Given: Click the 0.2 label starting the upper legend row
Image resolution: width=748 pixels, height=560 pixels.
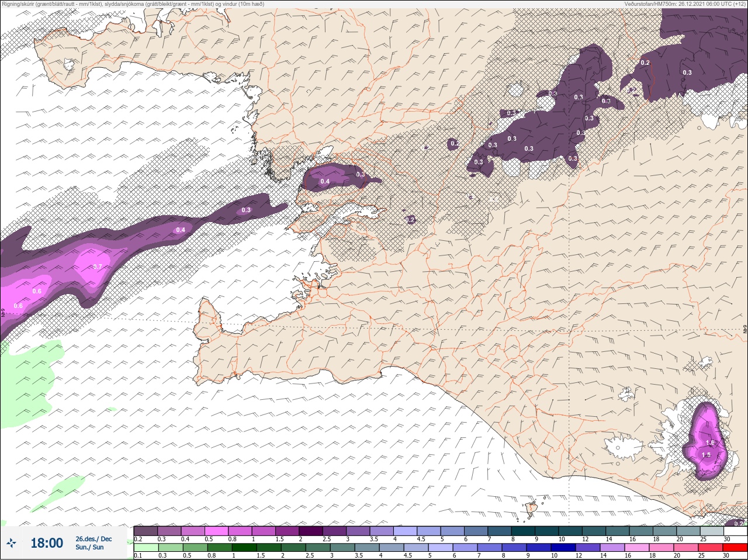Looking at the screenshot, I should pyautogui.click(x=138, y=539).
